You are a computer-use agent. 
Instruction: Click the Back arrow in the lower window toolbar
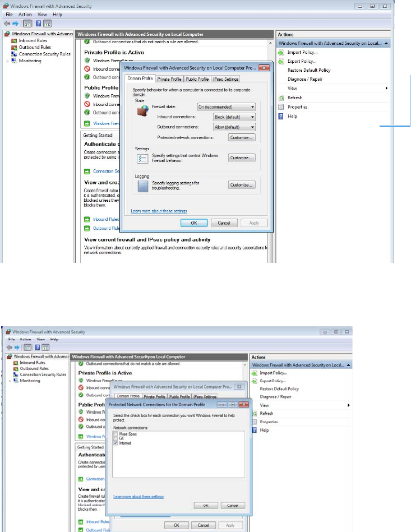click(9, 348)
